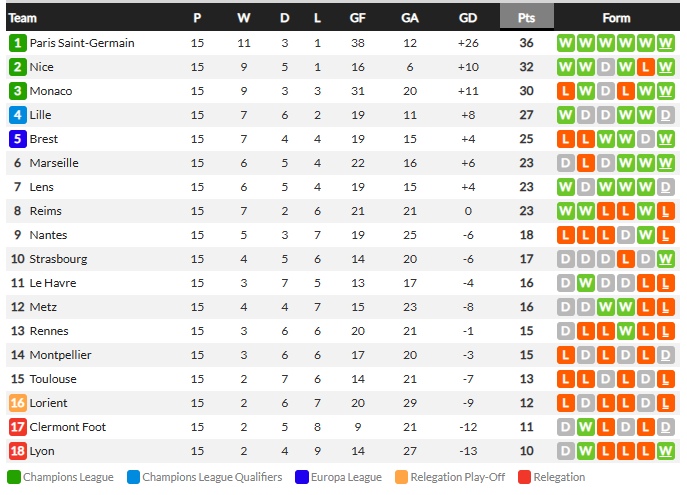This screenshot has height=495, width=687.
Task: Open the Monaco team link
Action: point(51,91)
